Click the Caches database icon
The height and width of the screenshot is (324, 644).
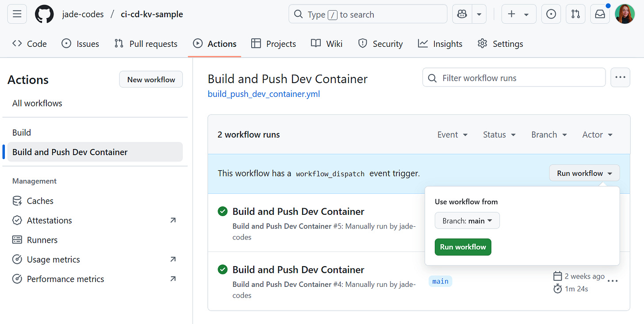click(x=17, y=201)
